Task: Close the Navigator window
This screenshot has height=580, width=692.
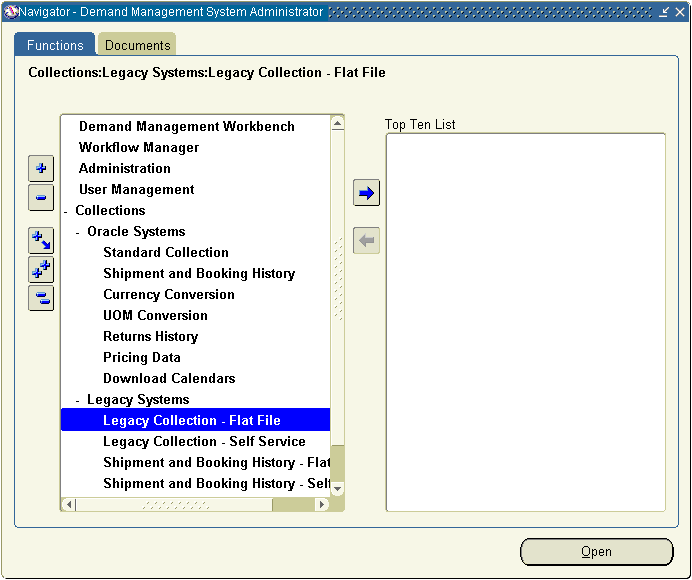Action: 680,12
